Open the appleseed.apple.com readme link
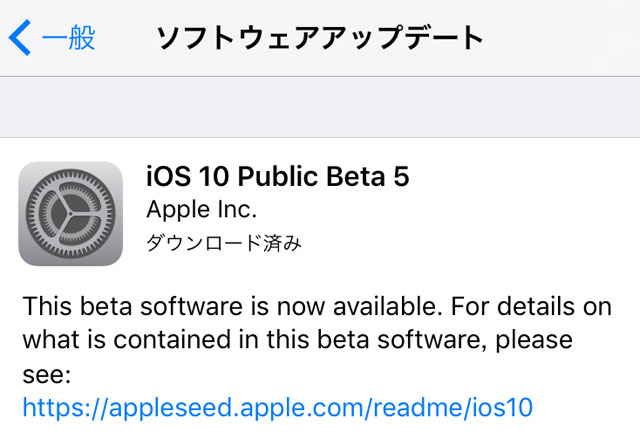Screen dimensions: 640x446 pyautogui.click(x=278, y=407)
